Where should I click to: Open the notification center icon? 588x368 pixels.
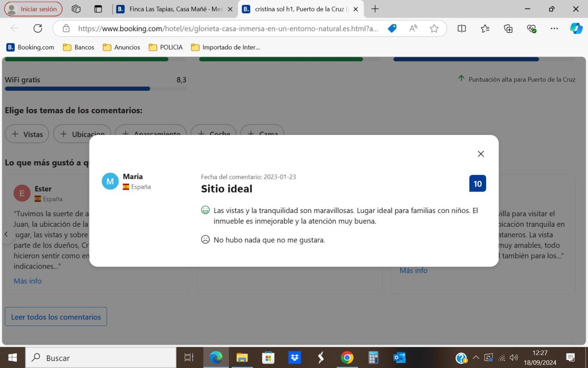[570, 357]
